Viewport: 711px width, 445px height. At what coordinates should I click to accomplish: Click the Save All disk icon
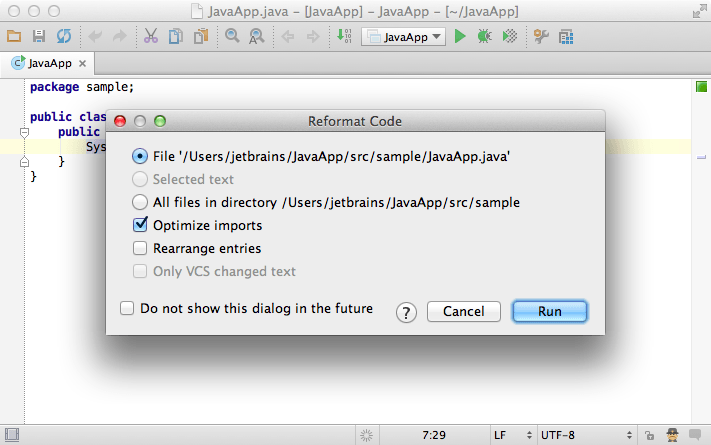coord(39,36)
